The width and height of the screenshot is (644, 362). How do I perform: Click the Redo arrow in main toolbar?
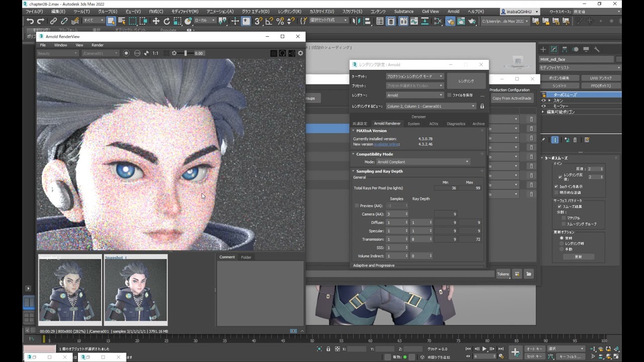(x=40, y=21)
